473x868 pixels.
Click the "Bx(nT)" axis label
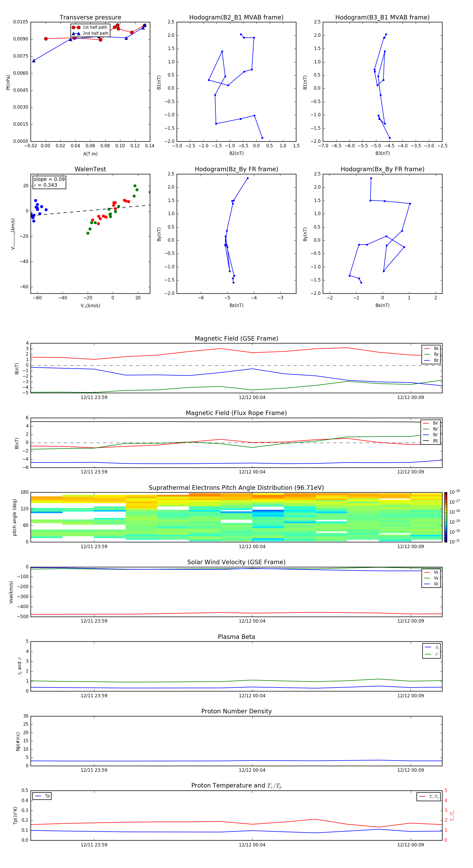click(382, 305)
